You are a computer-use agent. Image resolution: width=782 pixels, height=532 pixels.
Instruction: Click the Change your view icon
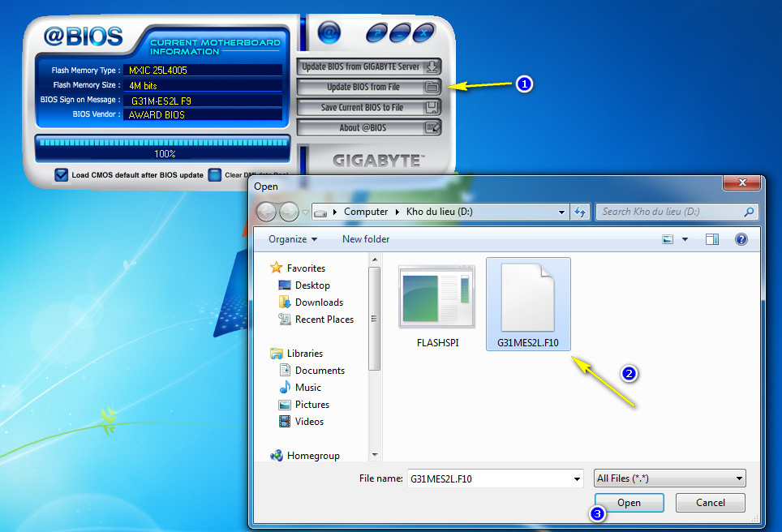[x=668, y=239]
